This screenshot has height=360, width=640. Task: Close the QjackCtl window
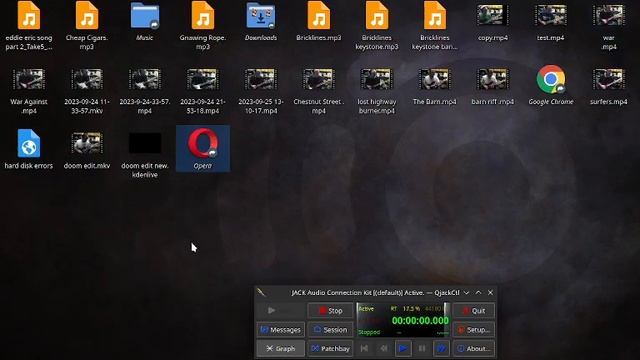(x=490, y=293)
